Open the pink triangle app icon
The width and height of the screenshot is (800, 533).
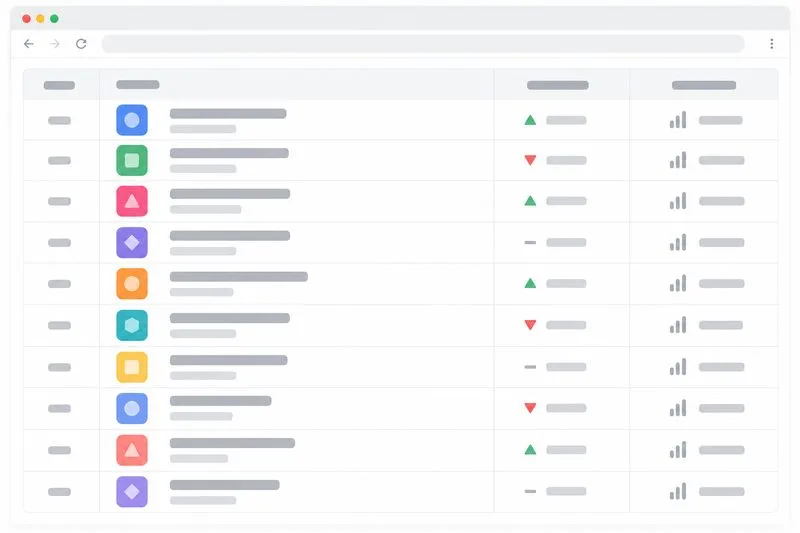[132, 201]
